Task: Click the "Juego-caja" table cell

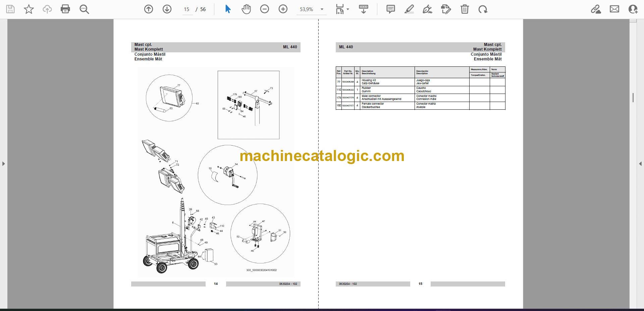Action: pos(442,82)
